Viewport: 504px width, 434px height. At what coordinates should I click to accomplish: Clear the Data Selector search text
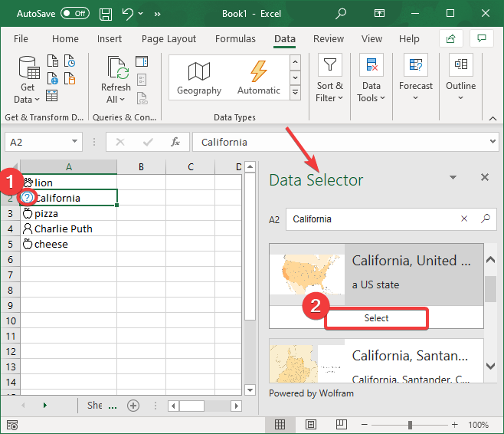[x=464, y=219]
